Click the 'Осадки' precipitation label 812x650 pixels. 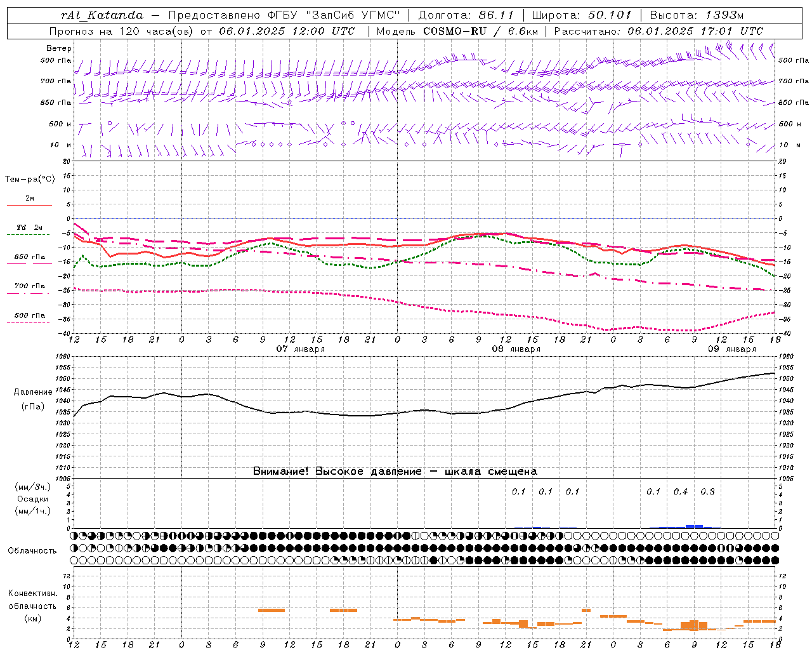(x=33, y=499)
